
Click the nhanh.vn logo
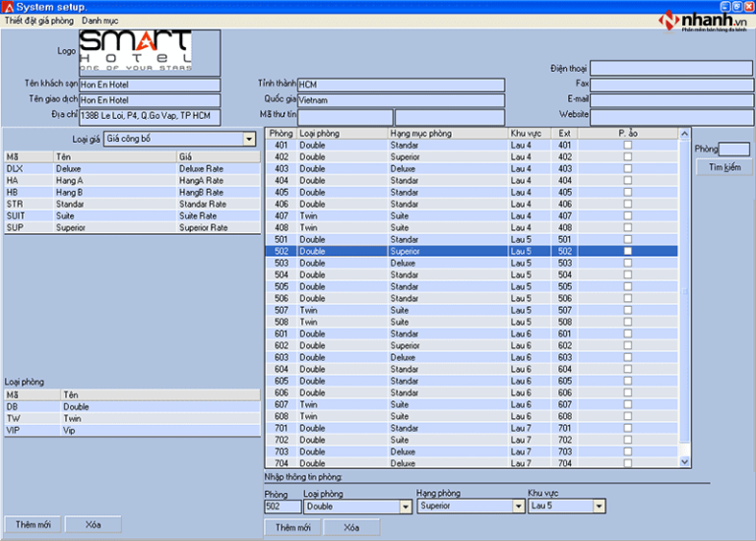click(702, 23)
